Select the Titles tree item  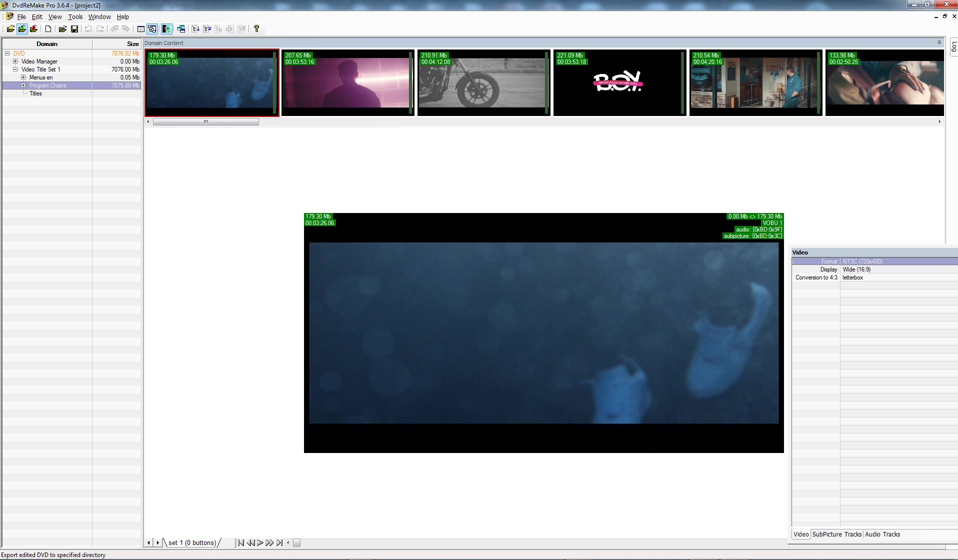(x=35, y=93)
